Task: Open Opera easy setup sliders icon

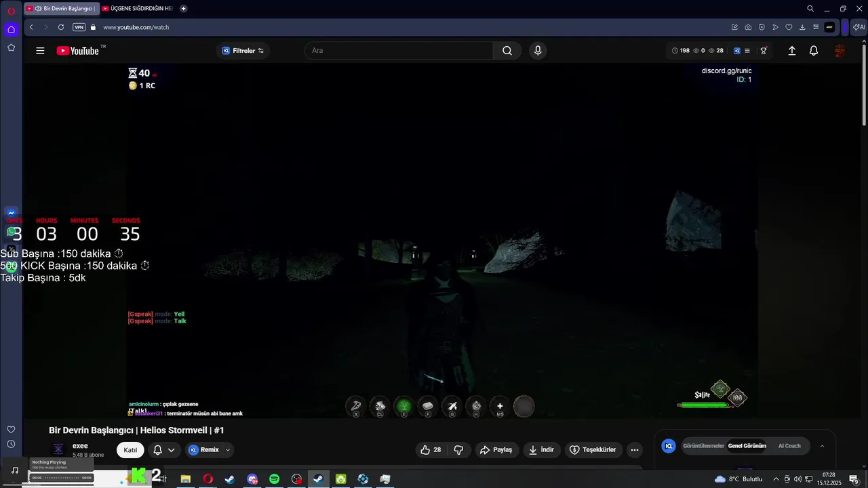Action: [816, 27]
